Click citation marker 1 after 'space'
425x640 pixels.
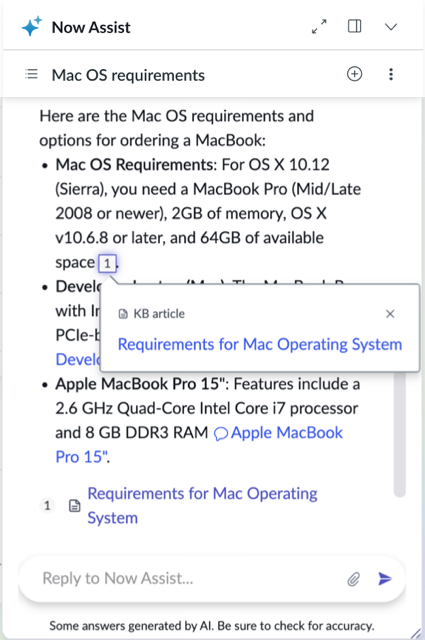(107, 263)
